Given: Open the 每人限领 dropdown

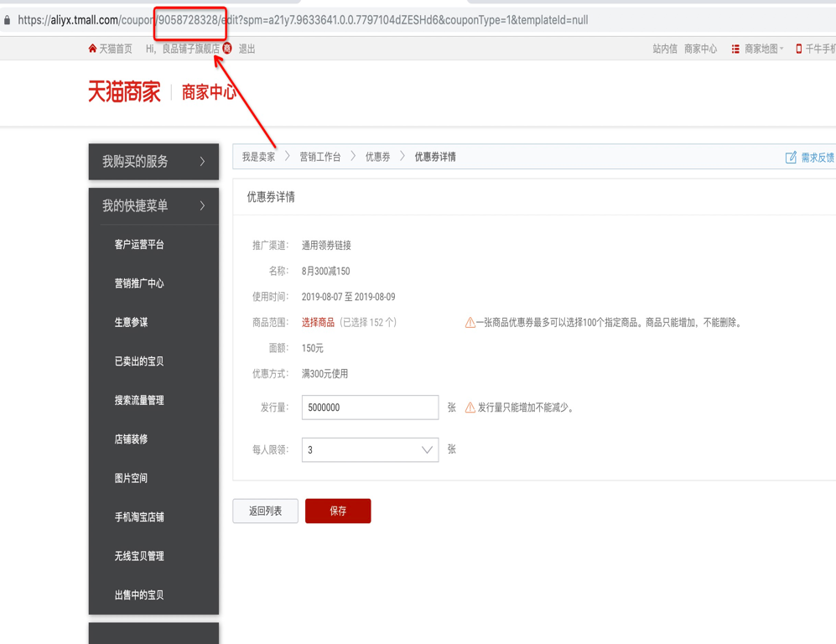Looking at the screenshot, I should pyautogui.click(x=370, y=450).
